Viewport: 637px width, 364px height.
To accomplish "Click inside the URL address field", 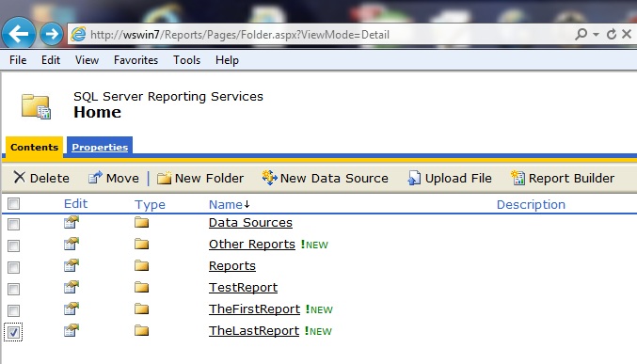I will point(325,35).
